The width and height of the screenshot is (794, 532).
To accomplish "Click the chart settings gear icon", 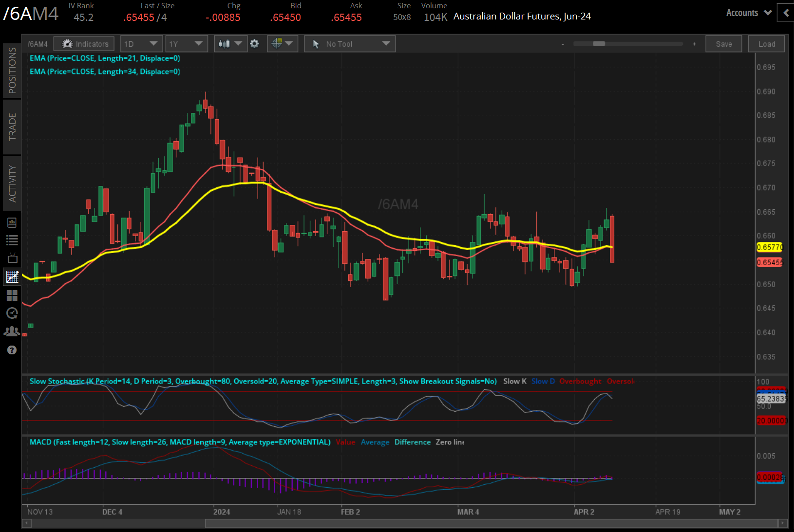I will point(254,44).
